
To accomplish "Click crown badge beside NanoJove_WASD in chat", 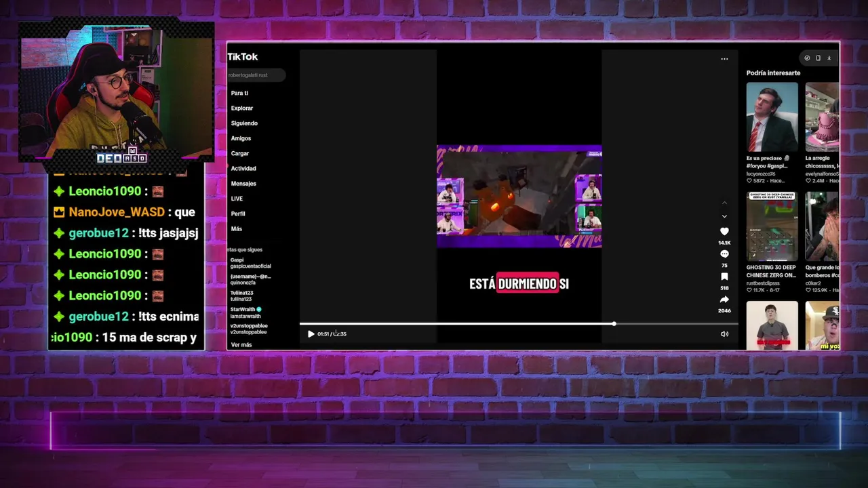I will pos(59,212).
